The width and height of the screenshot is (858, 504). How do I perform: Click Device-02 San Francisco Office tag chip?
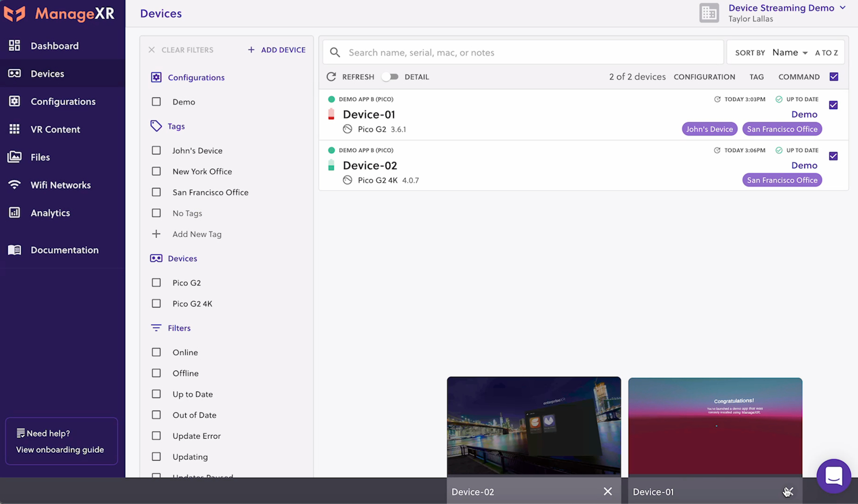[782, 180]
